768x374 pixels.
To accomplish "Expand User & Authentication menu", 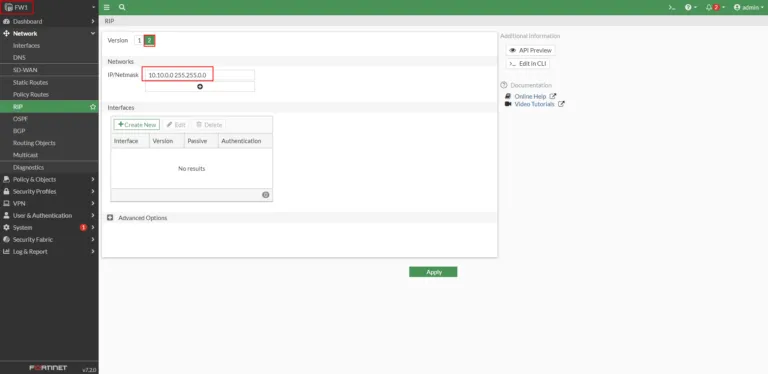I will (49, 215).
